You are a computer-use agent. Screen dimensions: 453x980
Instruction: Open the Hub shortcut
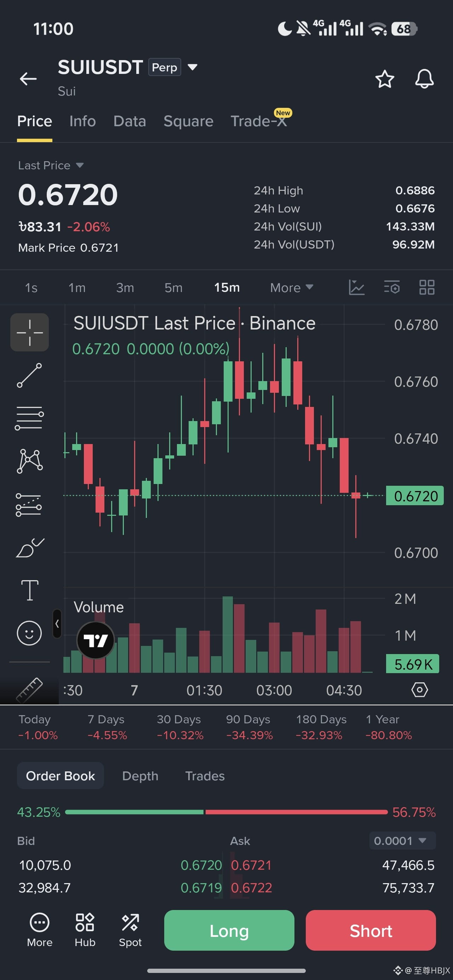[x=85, y=930]
